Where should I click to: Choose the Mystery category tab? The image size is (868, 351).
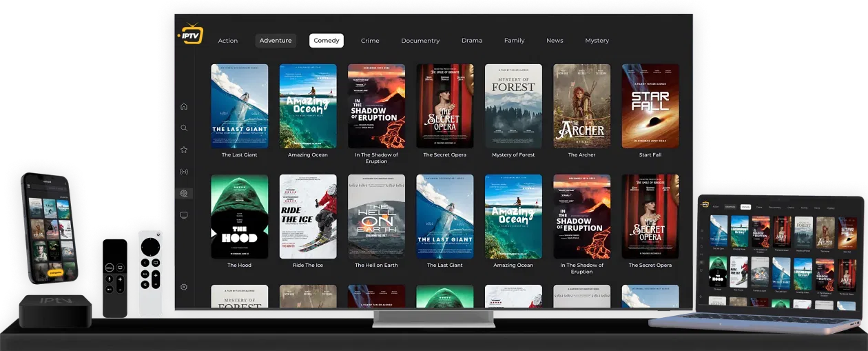[597, 41]
